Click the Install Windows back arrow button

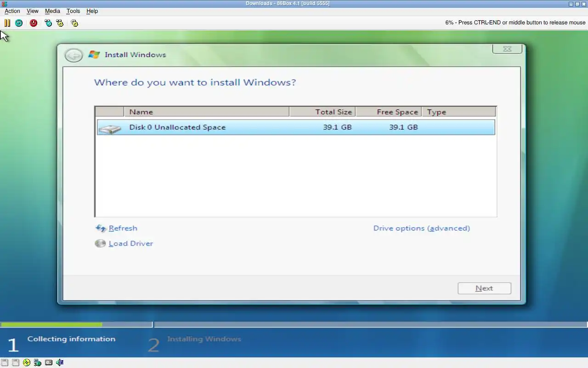[73, 55]
